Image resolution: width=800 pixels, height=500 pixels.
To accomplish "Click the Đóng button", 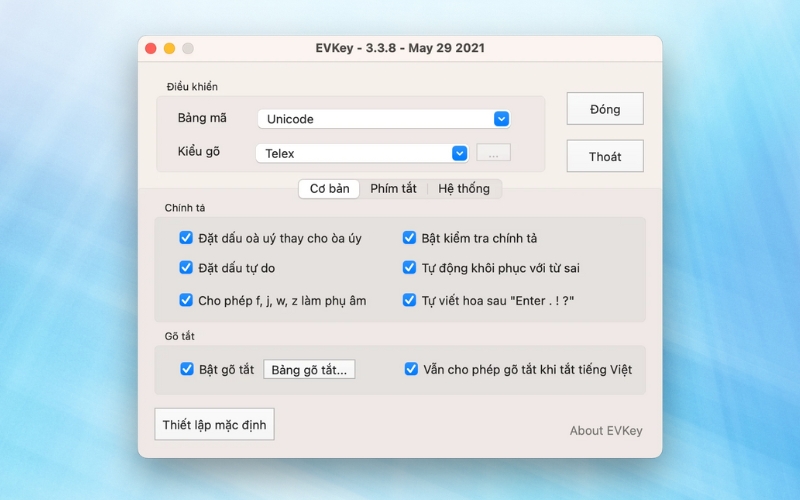I will click(x=605, y=109).
